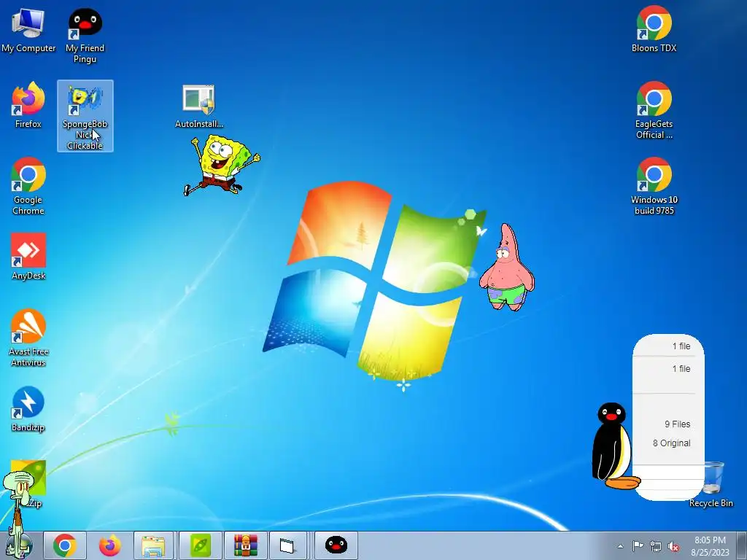Viewport: 747px width, 560px height.
Task: Open the Windows 10 build 9785 shortcut
Action: click(654, 186)
